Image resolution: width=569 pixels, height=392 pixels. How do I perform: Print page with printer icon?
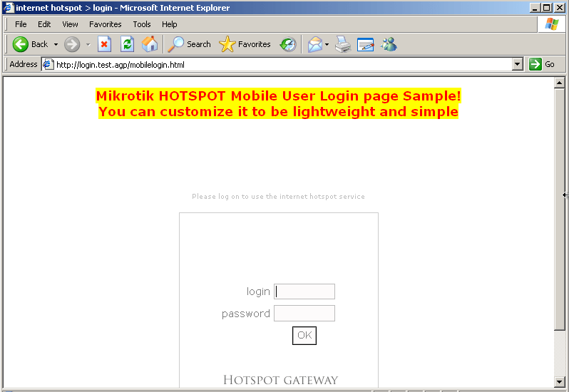pyautogui.click(x=342, y=44)
